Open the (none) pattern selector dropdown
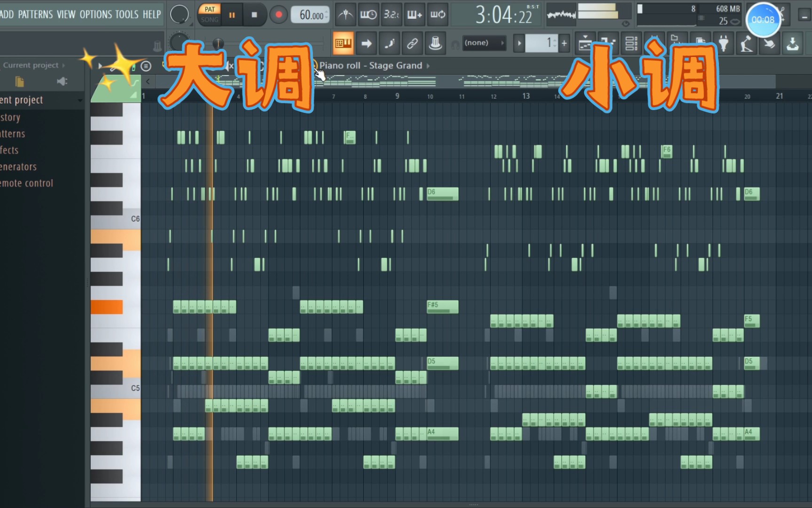Screen dimensions: 812x508 pyautogui.click(x=484, y=43)
